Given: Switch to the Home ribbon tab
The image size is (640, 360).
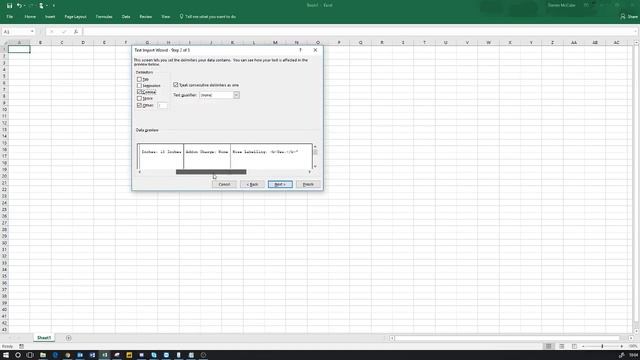Looking at the screenshot, I should (30, 17).
